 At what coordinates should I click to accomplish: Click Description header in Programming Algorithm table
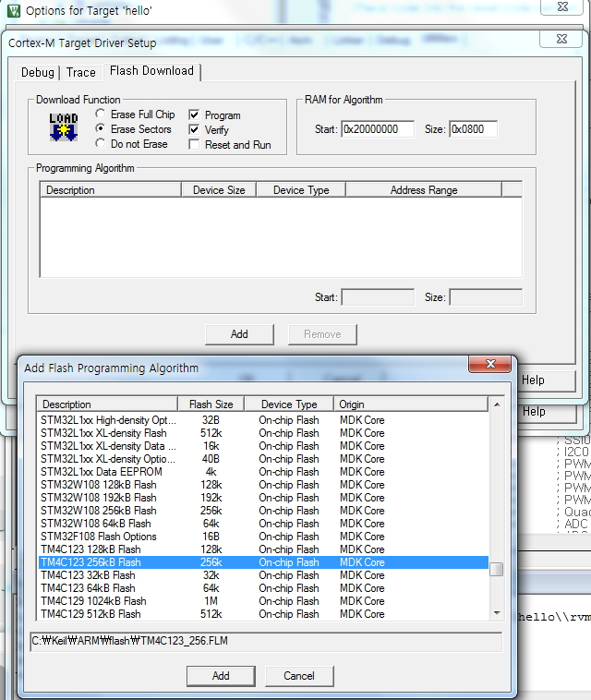pyautogui.click(x=111, y=189)
